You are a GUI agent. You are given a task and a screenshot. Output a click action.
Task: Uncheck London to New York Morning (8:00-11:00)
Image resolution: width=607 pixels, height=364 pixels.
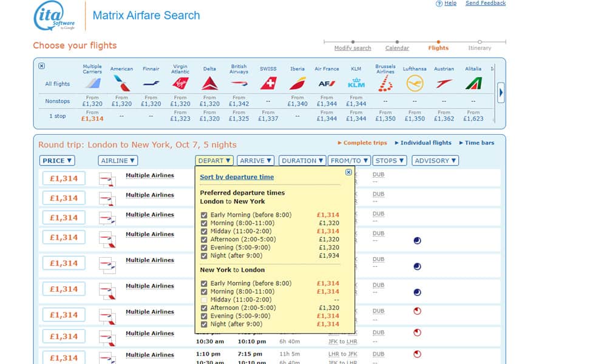(x=204, y=223)
